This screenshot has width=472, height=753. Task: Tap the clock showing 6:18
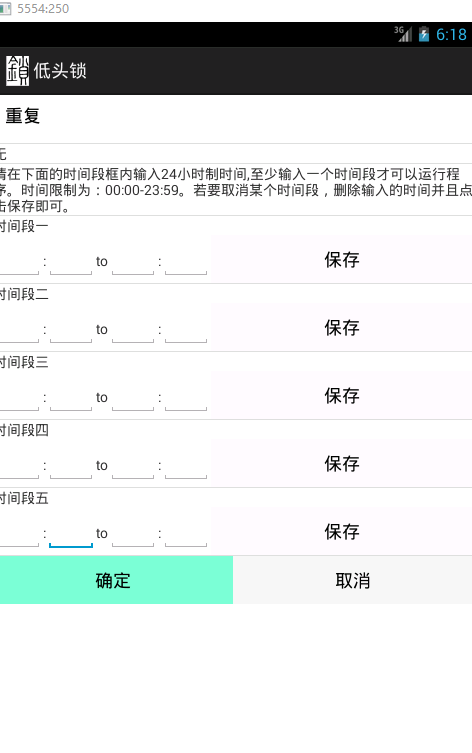(451, 35)
